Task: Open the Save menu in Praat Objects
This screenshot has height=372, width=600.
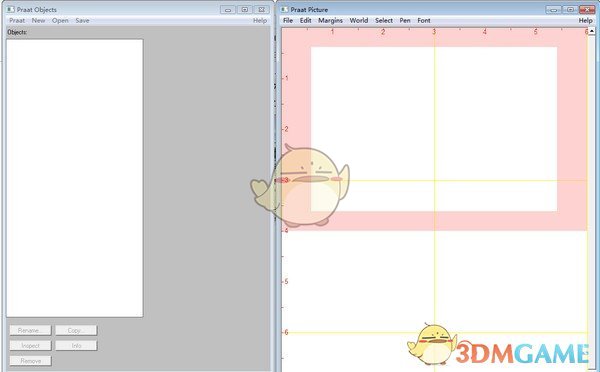Action: point(82,21)
